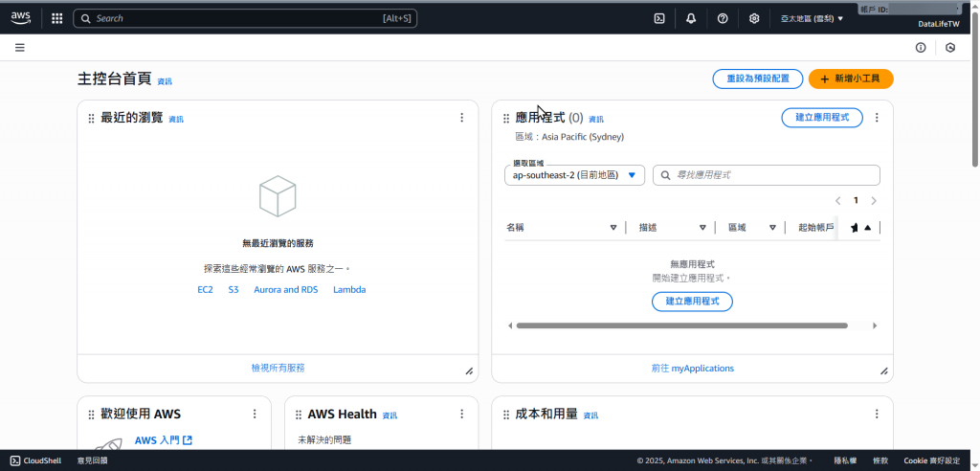
Task: Open the services grid menu icon
Action: click(56, 18)
